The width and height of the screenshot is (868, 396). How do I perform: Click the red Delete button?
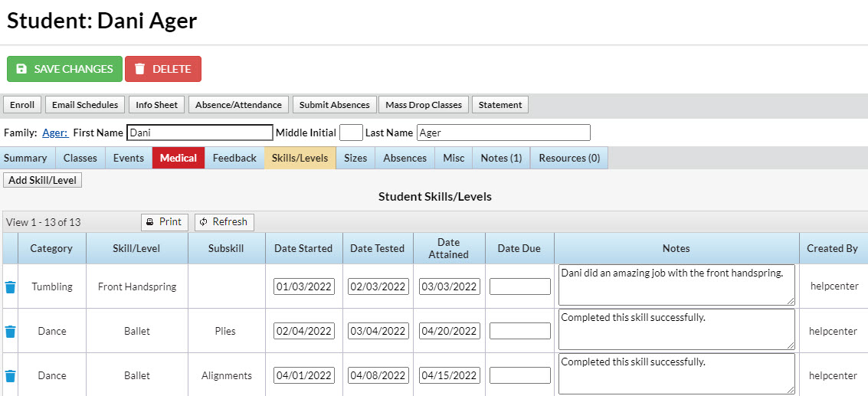coord(163,69)
